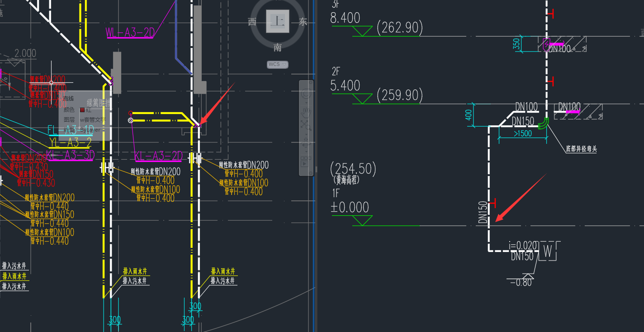Select the 底部异径弯头 leader note
The height and width of the screenshot is (332, 644).
[581, 148]
